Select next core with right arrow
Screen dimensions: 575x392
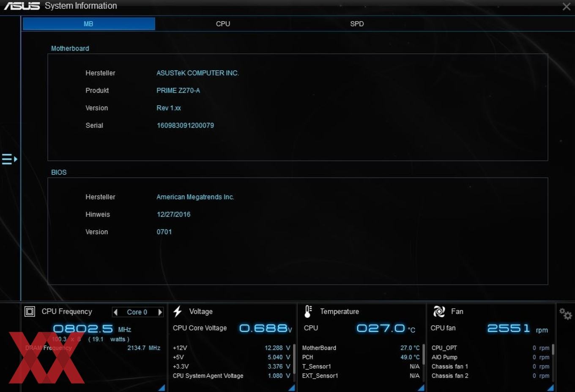pyautogui.click(x=160, y=312)
